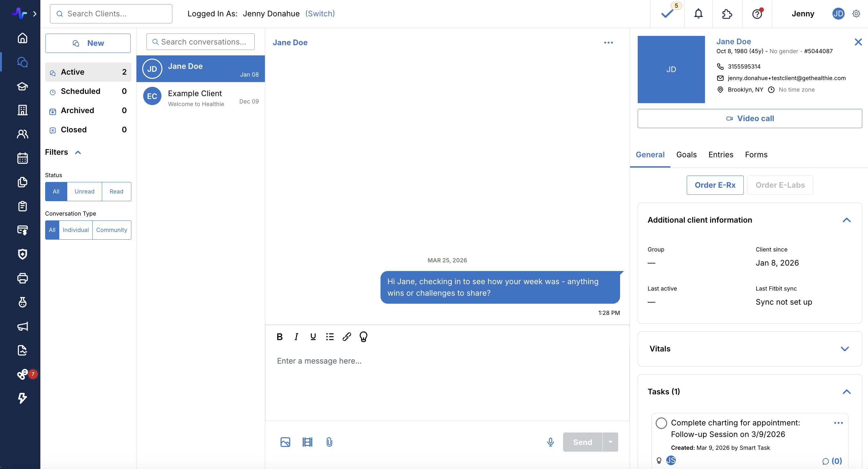Collapse the Filters section chevron

pyautogui.click(x=78, y=152)
